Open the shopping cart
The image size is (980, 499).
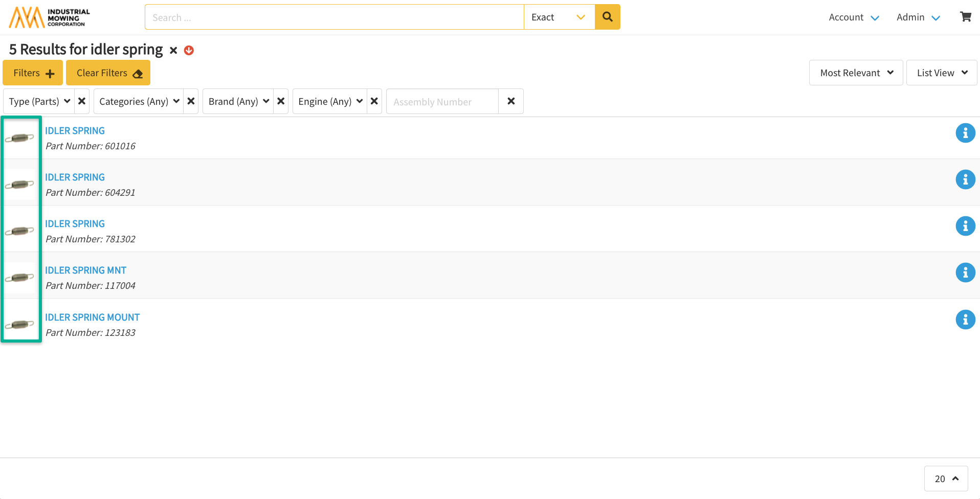pyautogui.click(x=965, y=17)
